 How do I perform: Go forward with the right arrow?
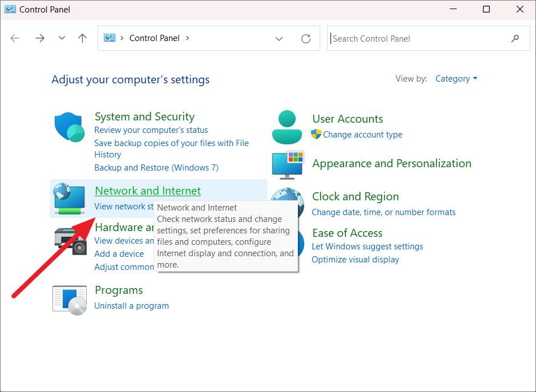(x=40, y=38)
